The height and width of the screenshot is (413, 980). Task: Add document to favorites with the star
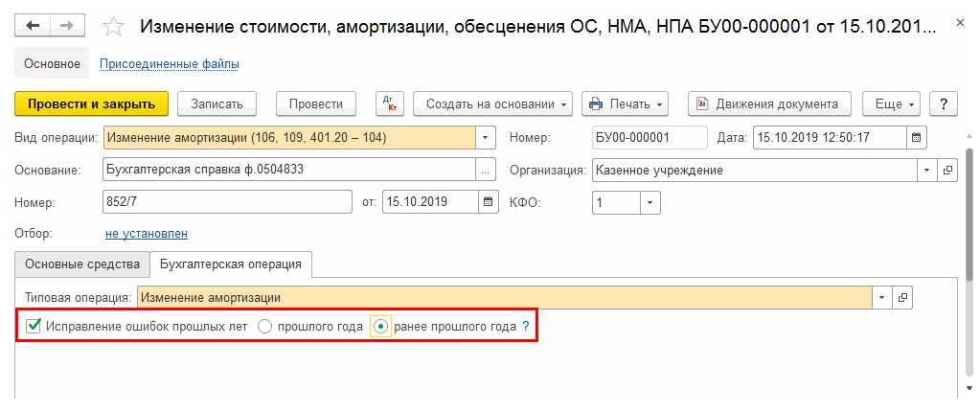(113, 26)
